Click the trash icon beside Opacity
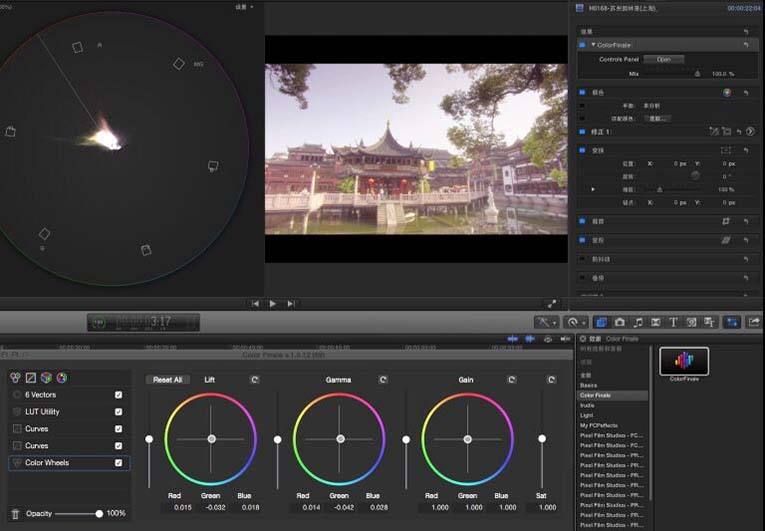The image size is (765, 531). click(x=16, y=513)
